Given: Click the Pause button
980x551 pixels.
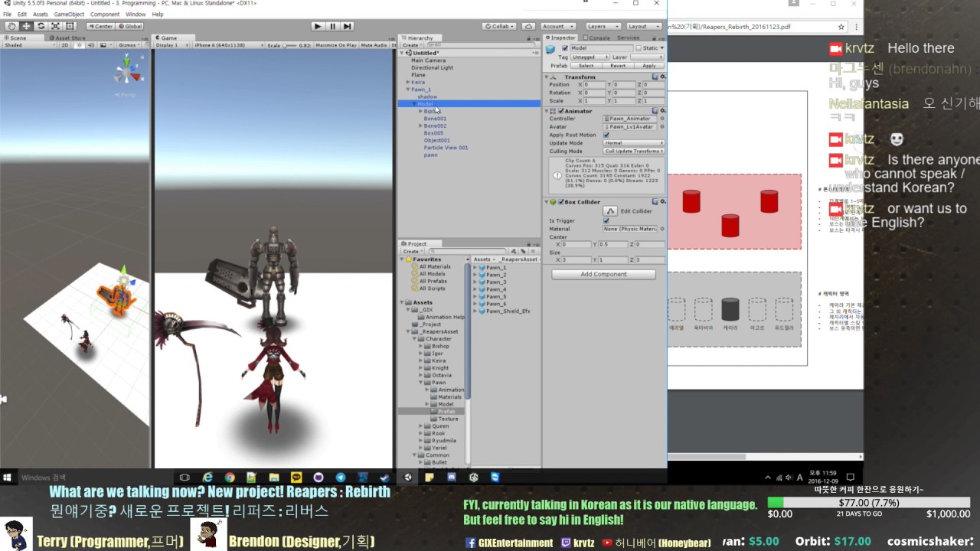Looking at the screenshot, I should tap(332, 26).
